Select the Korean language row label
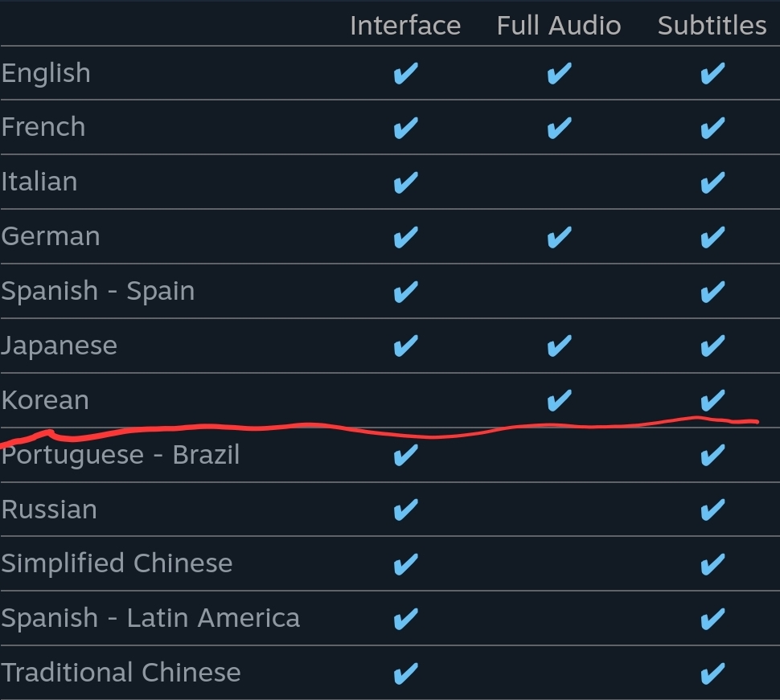 tap(45, 400)
